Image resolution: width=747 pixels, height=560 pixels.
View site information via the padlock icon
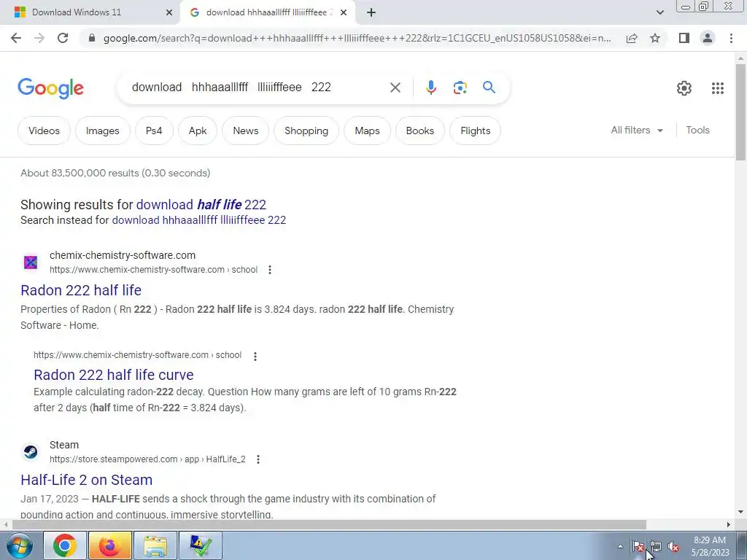[92, 38]
